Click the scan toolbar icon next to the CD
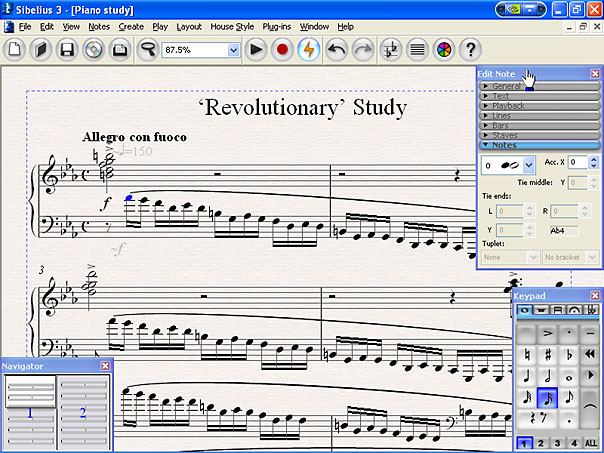The height and width of the screenshot is (453, 604). tap(120, 50)
